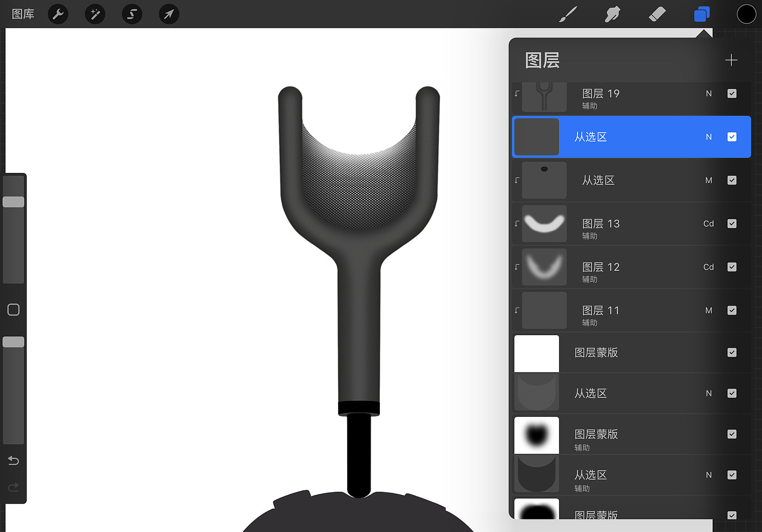Tap the square Modify button in the sidebar

[x=14, y=310]
